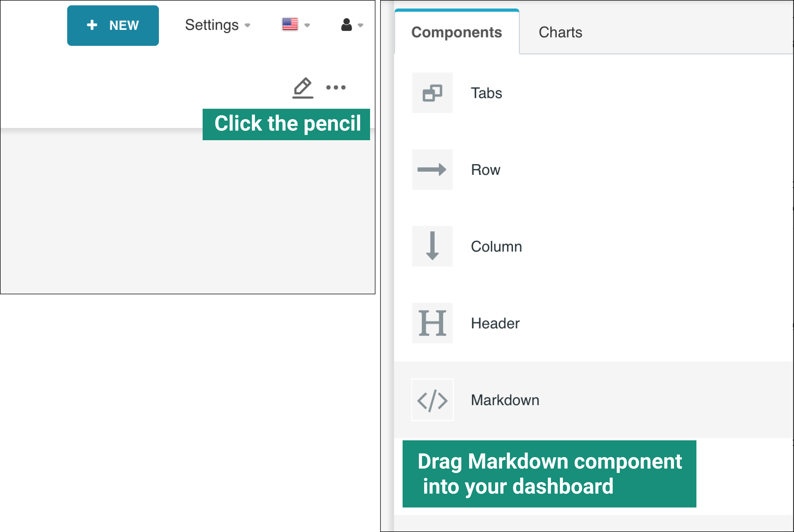This screenshot has height=532, width=794.
Task: Select the Markdown component row
Action: click(504, 400)
